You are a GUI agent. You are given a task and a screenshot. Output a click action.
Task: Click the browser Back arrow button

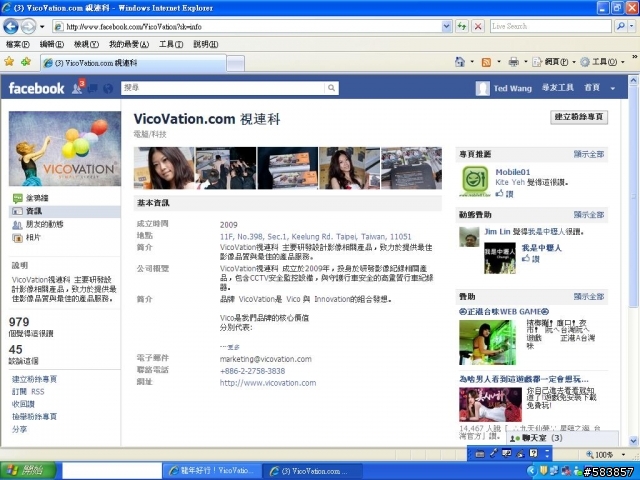(11, 27)
